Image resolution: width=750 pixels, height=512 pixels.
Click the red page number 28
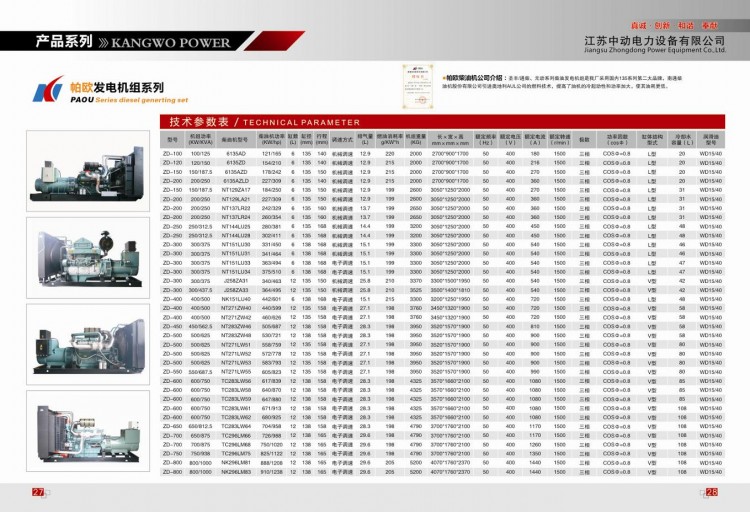(x=712, y=492)
